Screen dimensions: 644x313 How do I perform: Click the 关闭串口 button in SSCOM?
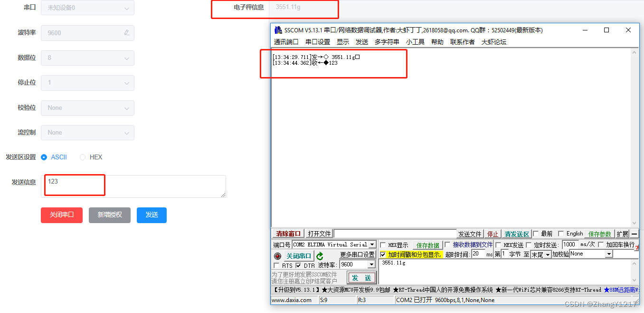298,256
